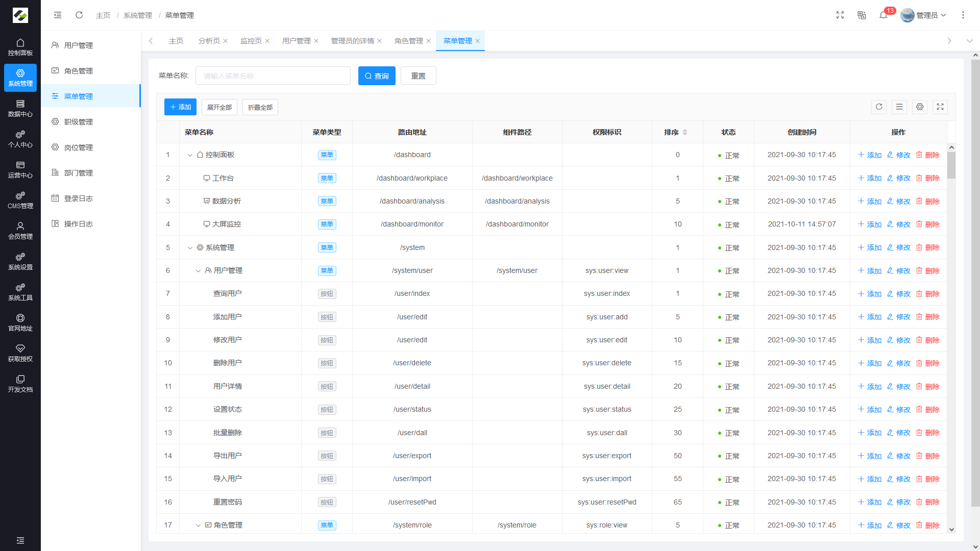The width and height of the screenshot is (980, 551).
Task: Open table column settings gear icon
Action: coord(920,107)
